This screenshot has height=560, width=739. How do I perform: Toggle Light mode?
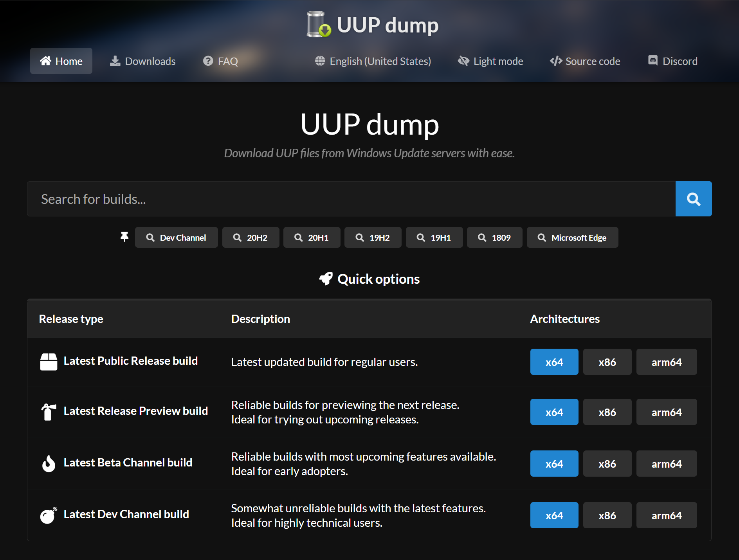click(x=490, y=61)
